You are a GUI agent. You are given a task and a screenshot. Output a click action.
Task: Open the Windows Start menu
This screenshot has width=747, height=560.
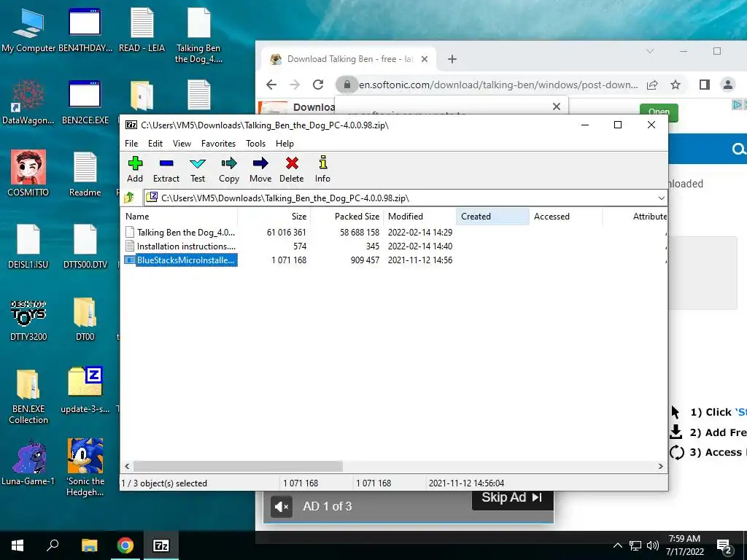tap(18, 545)
